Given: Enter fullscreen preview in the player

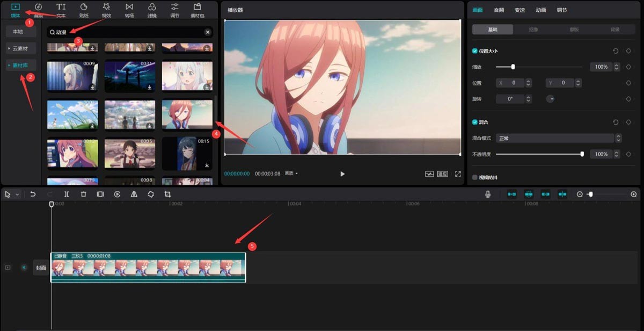Looking at the screenshot, I should pyautogui.click(x=458, y=174).
